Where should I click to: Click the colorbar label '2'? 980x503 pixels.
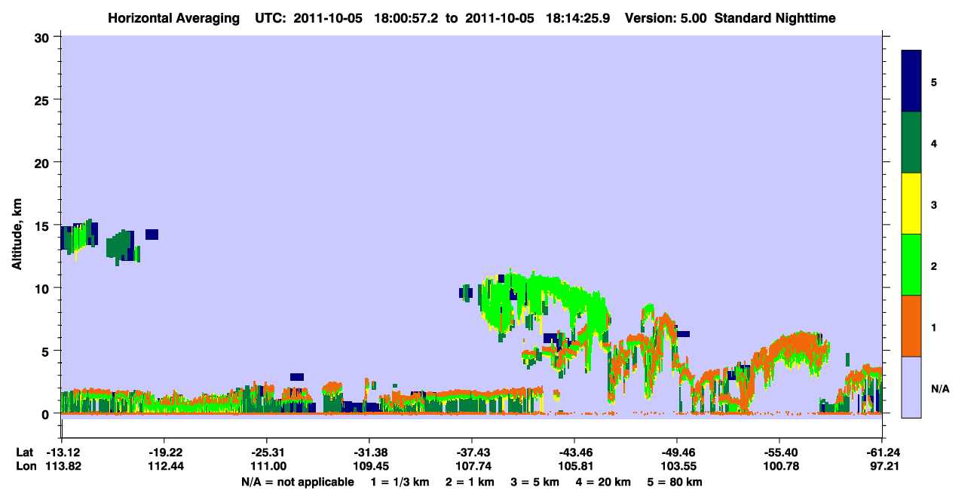tap(934, 265)
